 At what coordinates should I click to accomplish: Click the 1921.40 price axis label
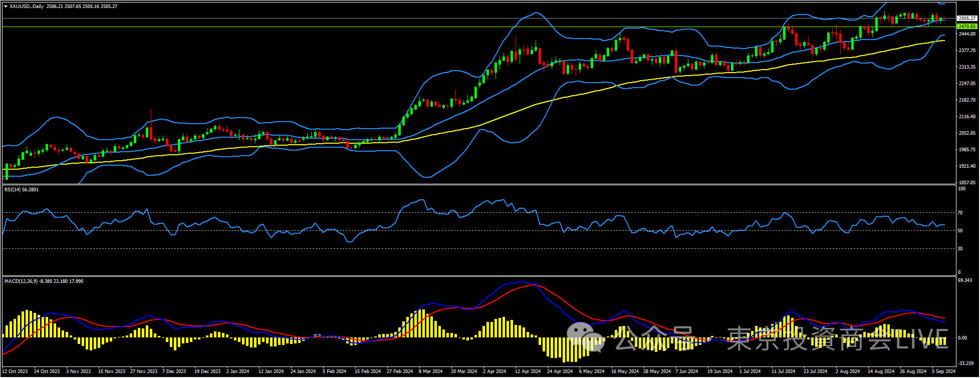click(966, 166)
